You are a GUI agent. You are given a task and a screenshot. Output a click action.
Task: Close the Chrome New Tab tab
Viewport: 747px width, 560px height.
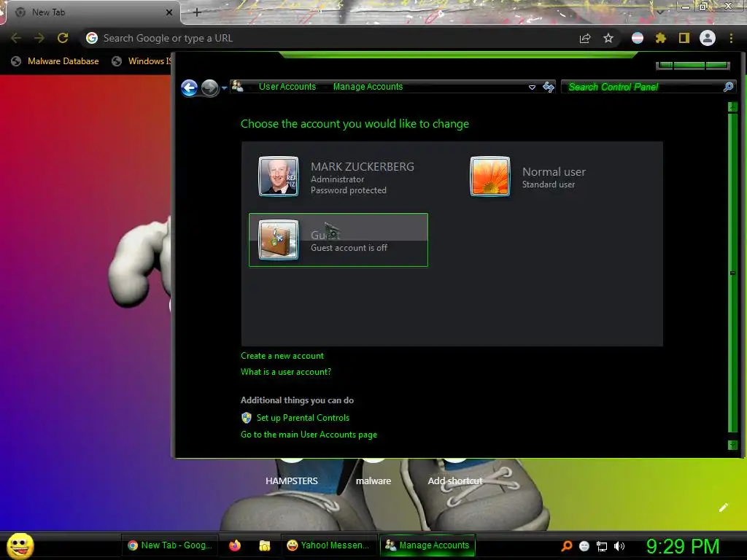tap(169, 12)
